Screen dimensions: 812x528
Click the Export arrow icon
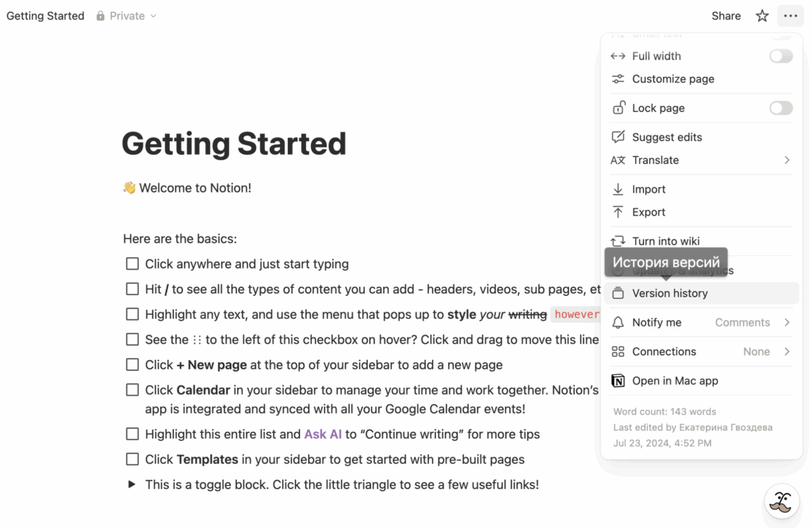pos(618,212)
